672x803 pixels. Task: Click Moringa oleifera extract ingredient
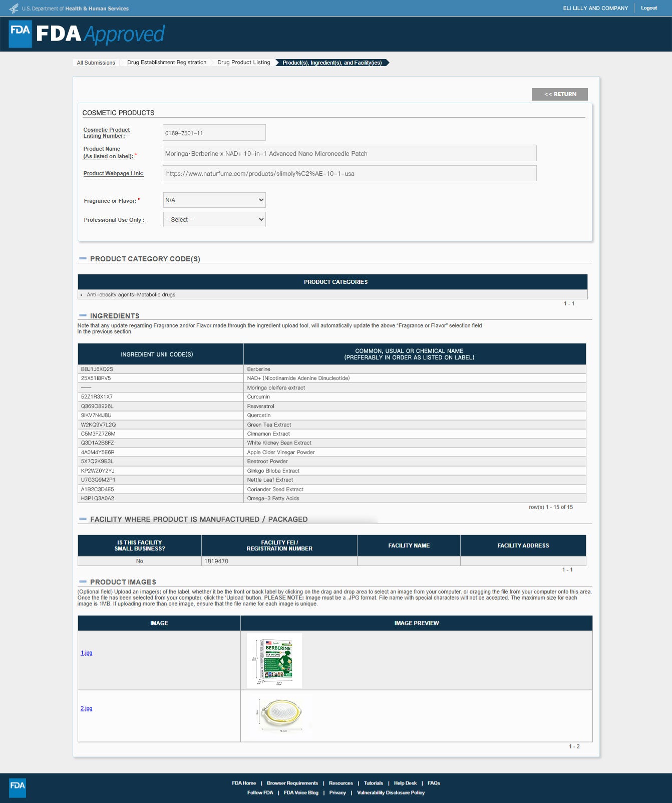tap(276, 387)
